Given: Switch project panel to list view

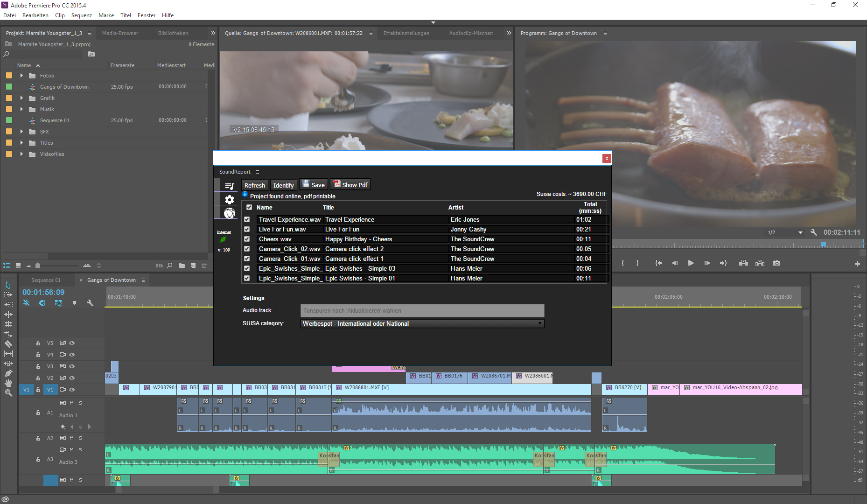Looking at the screenshot, I should point(7,266).
